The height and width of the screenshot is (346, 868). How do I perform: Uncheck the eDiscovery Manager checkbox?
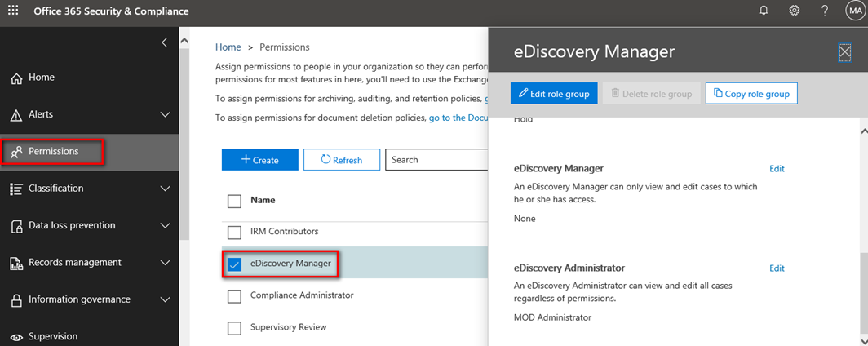(235, 264)
